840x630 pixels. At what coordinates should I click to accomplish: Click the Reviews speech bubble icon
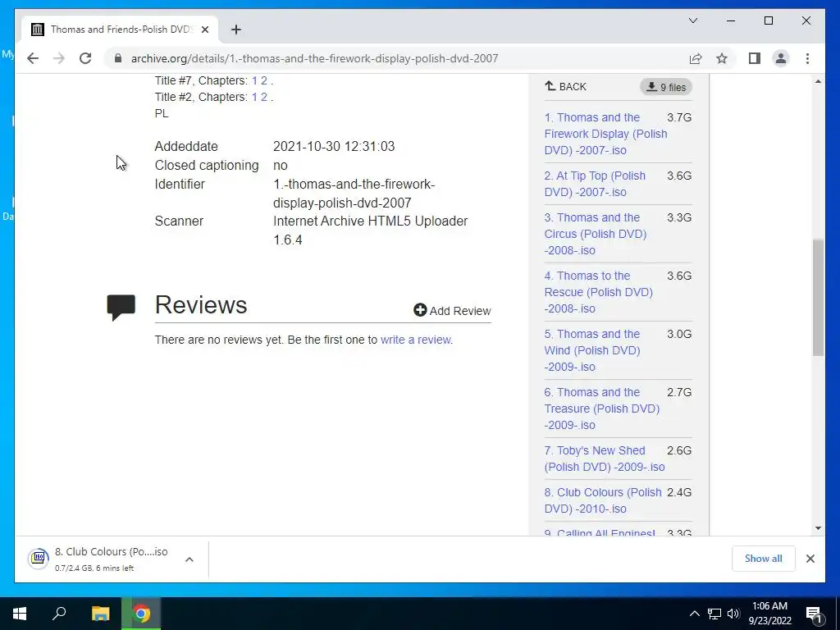click(121, 307)
